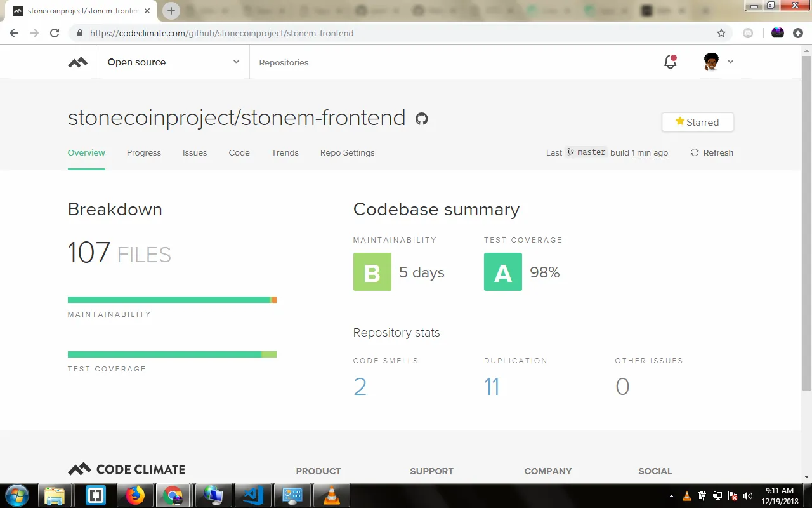Switch to the Overview tab
Viewport: 812px width, 508px height.
(x=86, y=152)
